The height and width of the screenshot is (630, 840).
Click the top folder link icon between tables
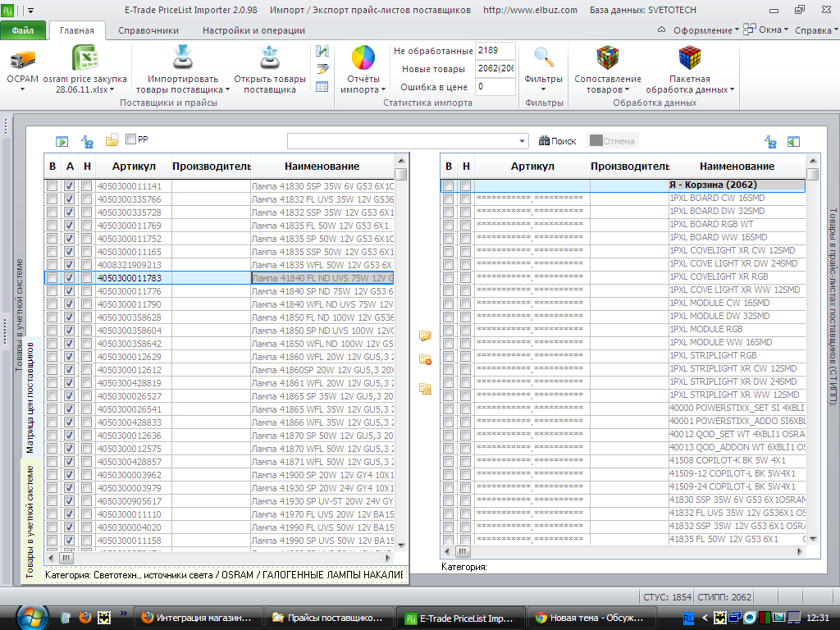[x=425, y=336]
